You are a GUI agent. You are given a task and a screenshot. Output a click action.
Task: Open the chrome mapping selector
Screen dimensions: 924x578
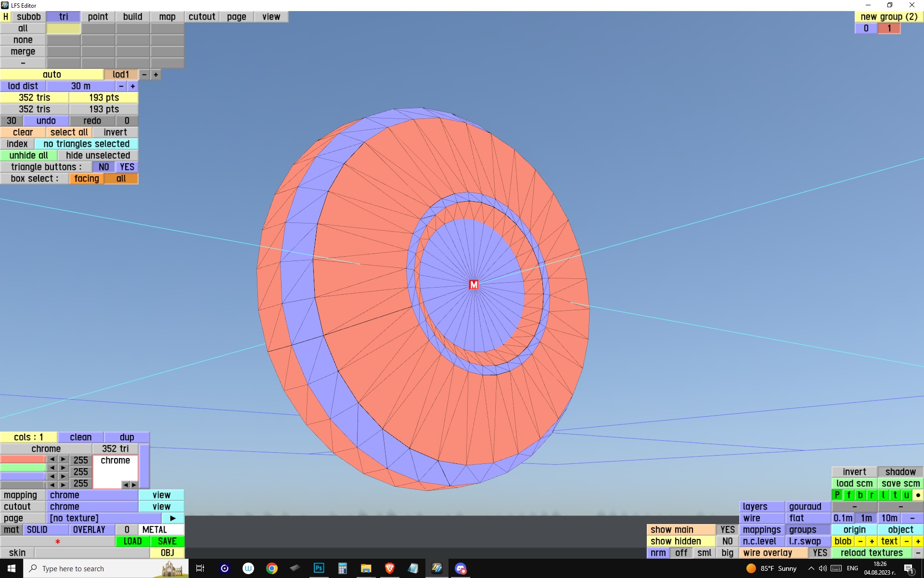click(92, 495)
